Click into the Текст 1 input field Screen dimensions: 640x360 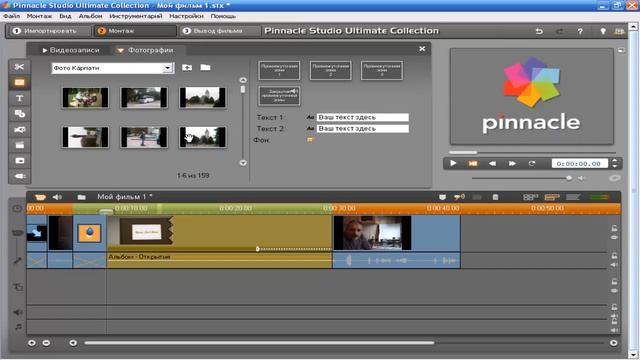tap(362, 117)
